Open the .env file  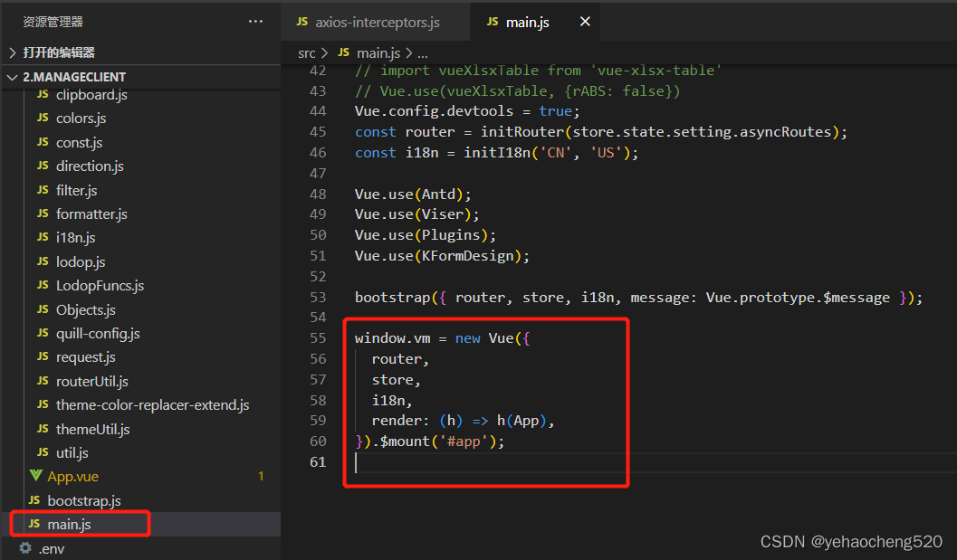[x=52, y=549]
